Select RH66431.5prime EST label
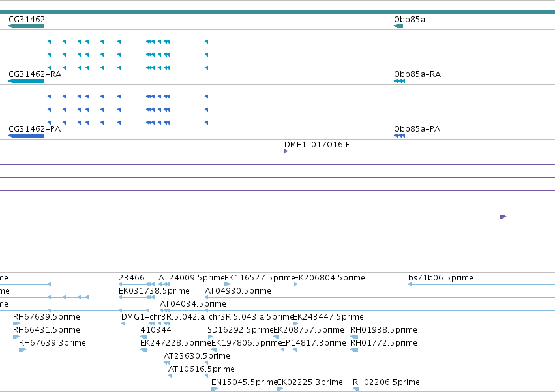The image size is (555, 392). pos(46,330)
